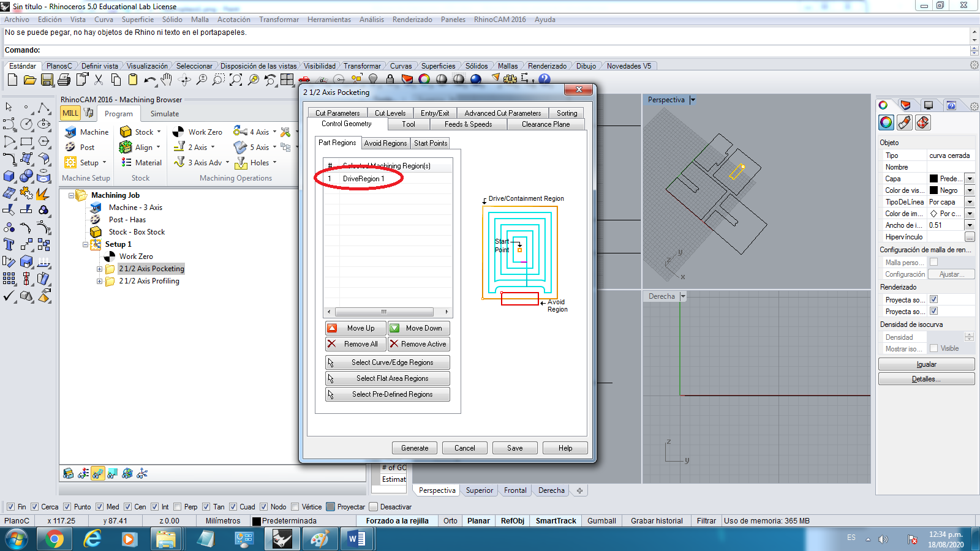Toggle the Nodo object snap checkbox
This screenshot has width=980, height=551.
[x=264, y=507]
